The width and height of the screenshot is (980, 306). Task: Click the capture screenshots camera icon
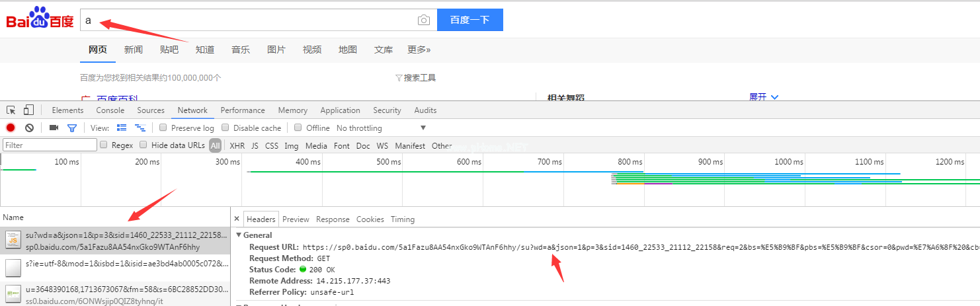click(x=54, y=128)
